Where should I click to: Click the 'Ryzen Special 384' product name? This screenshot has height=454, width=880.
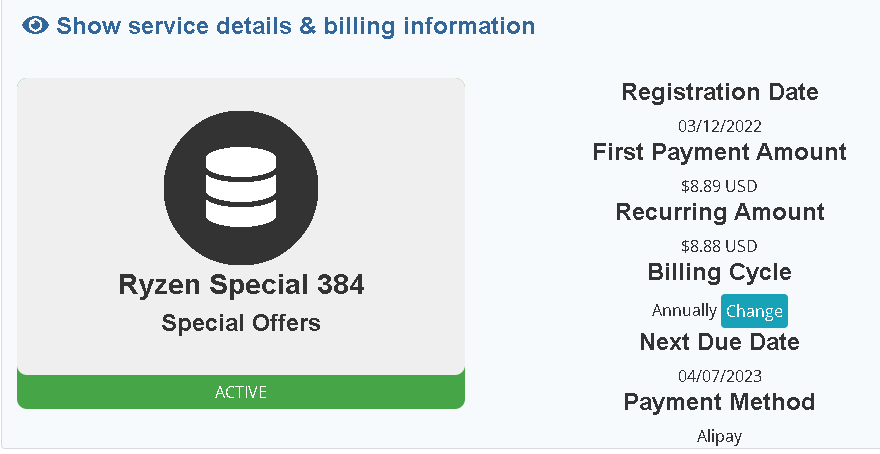241,285
